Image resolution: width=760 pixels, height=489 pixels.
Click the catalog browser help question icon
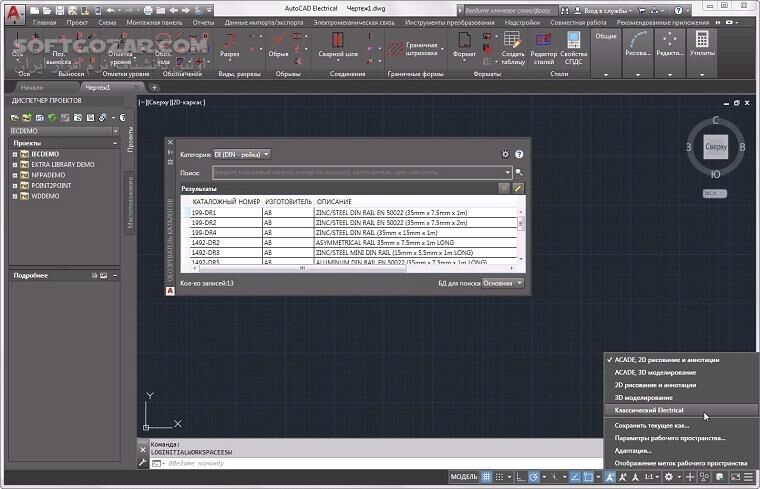(x=519, y=154)
